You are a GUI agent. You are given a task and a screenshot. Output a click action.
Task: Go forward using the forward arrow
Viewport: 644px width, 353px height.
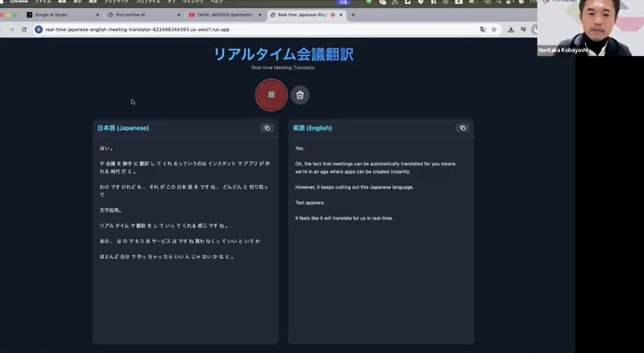[12, 29]
